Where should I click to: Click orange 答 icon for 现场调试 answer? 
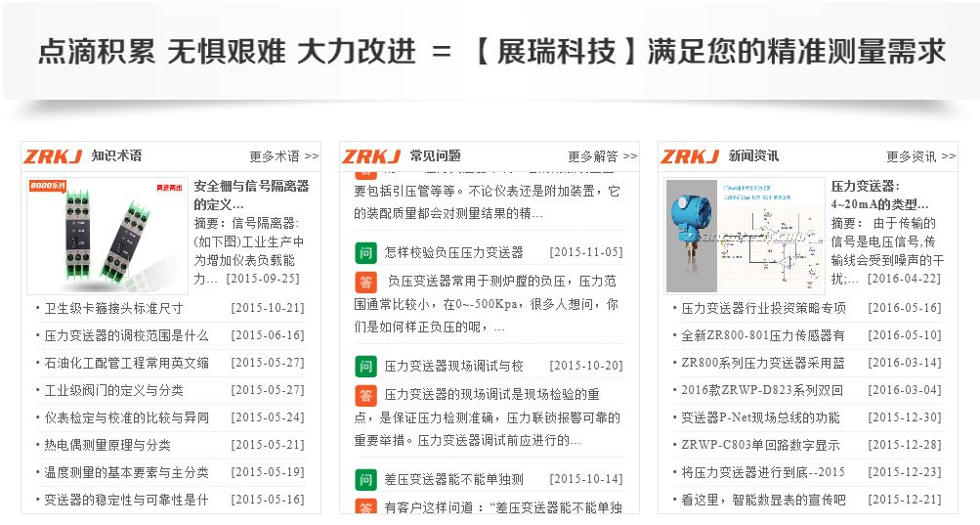[365, 395]
